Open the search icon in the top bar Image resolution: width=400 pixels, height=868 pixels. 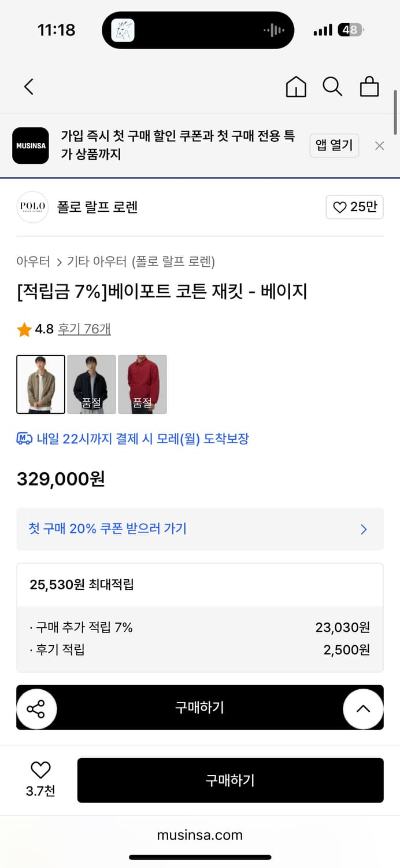click(x=332, y=86)
